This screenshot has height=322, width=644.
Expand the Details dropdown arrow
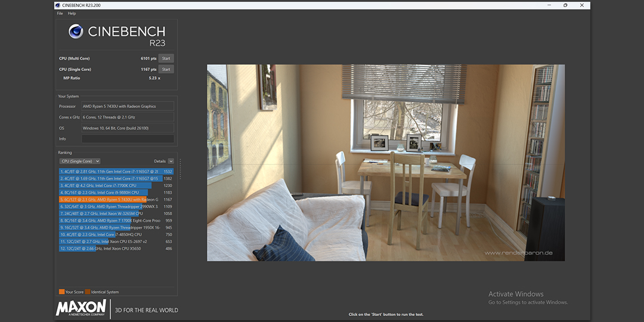pos(171,161)
